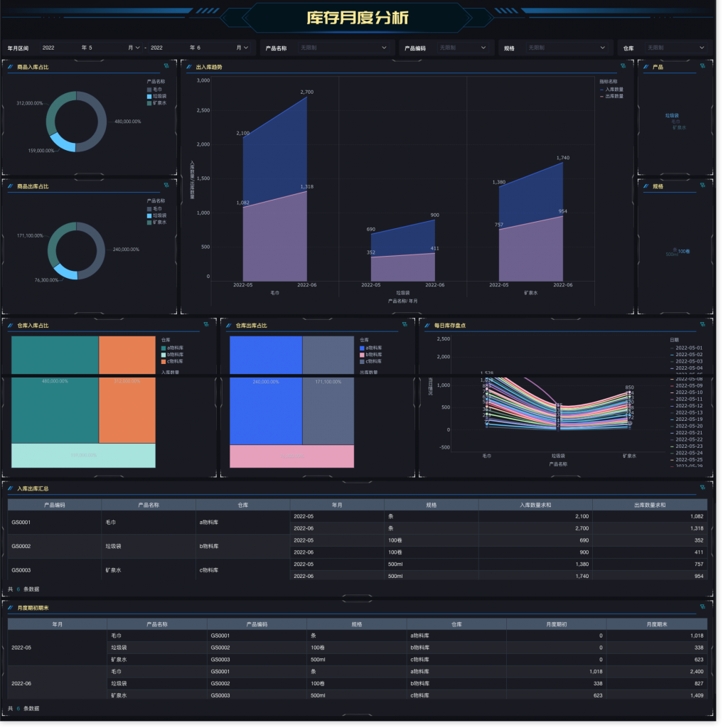Click the top-right icon of 商品入库占比 panel
This screenshot has width=723, height=728.
pos(166,66)
